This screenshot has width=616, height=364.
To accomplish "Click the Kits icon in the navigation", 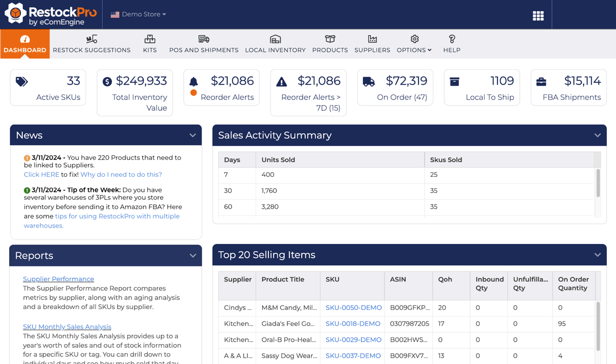I will [149, 39].
